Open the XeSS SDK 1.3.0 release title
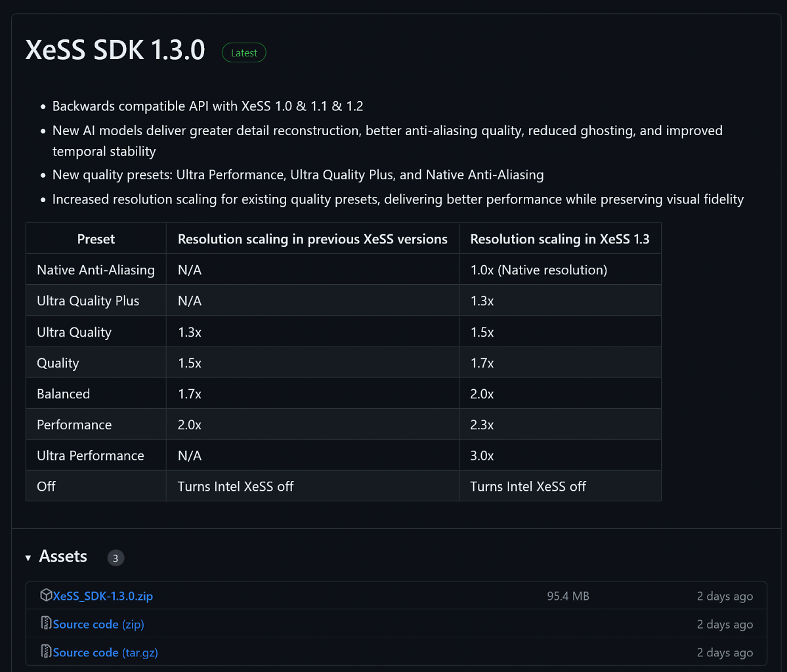 point(115,50)
